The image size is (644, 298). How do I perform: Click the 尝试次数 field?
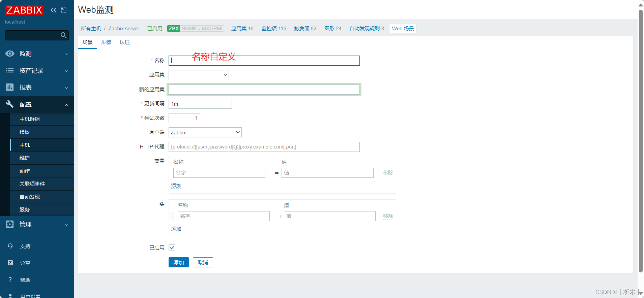[184, 118]
